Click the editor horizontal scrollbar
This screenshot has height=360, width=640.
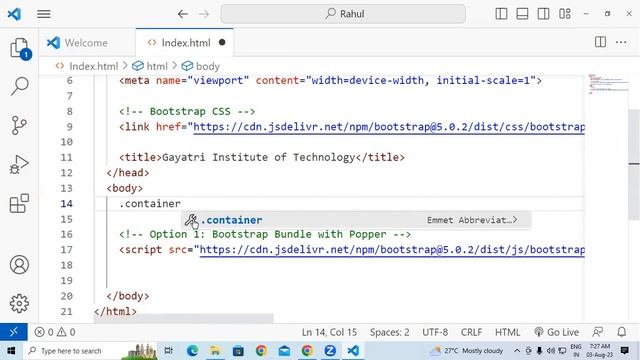[x=183, y=318]
